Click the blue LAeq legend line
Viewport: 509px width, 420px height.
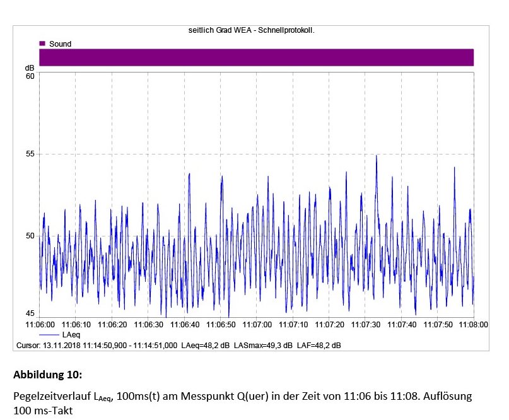49,335
